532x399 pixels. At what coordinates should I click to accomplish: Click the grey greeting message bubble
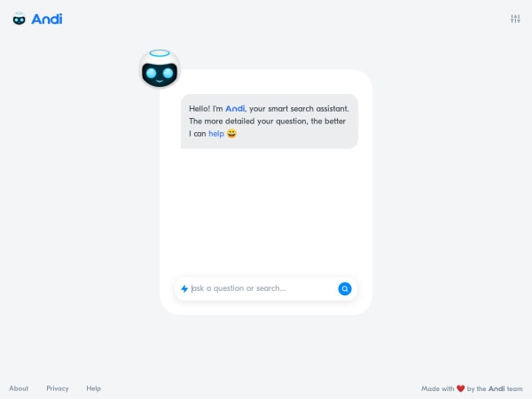[x=270, y=121]
